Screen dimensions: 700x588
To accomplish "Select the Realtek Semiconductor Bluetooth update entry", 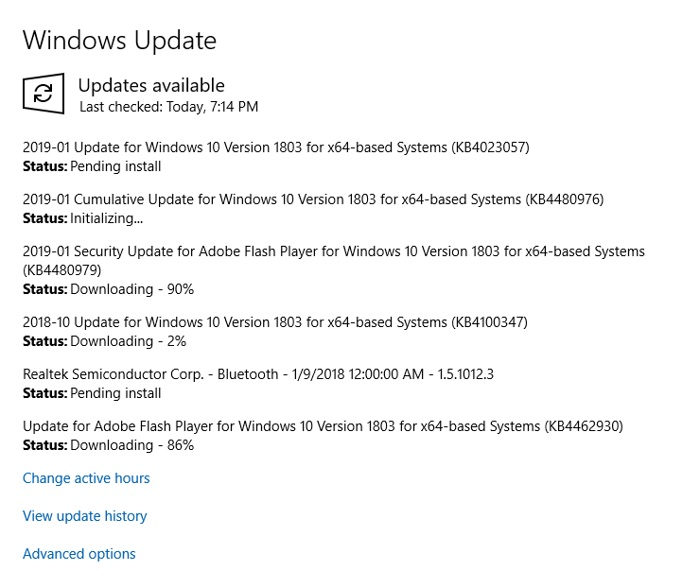I will pos(258,374).
